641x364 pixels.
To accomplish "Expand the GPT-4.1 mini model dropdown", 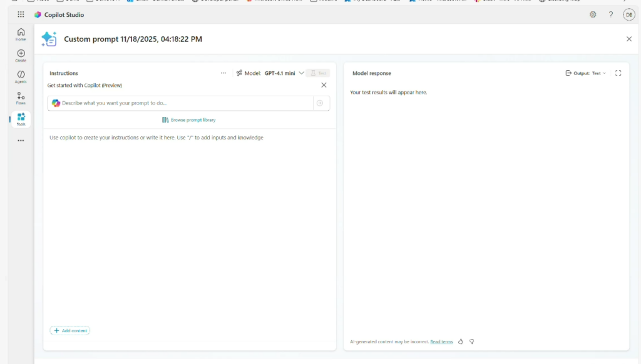I will (x=284, y=73).
